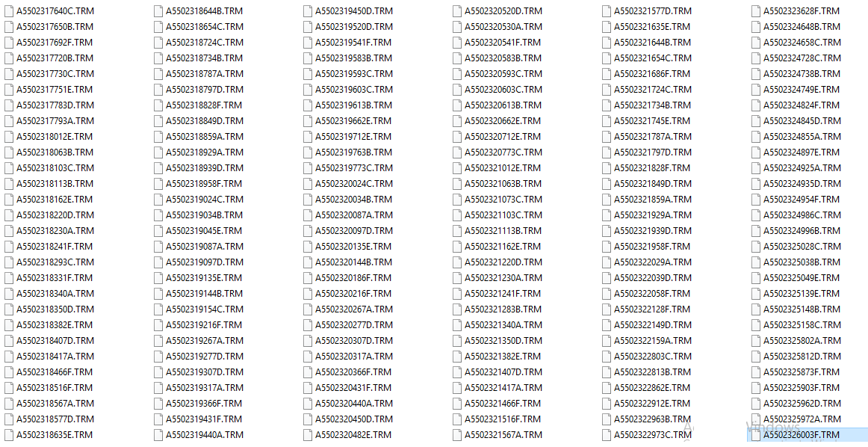Select the icon next to A5502322973C.TRM
The image size is (868, 447).
[x=607, y=435]
